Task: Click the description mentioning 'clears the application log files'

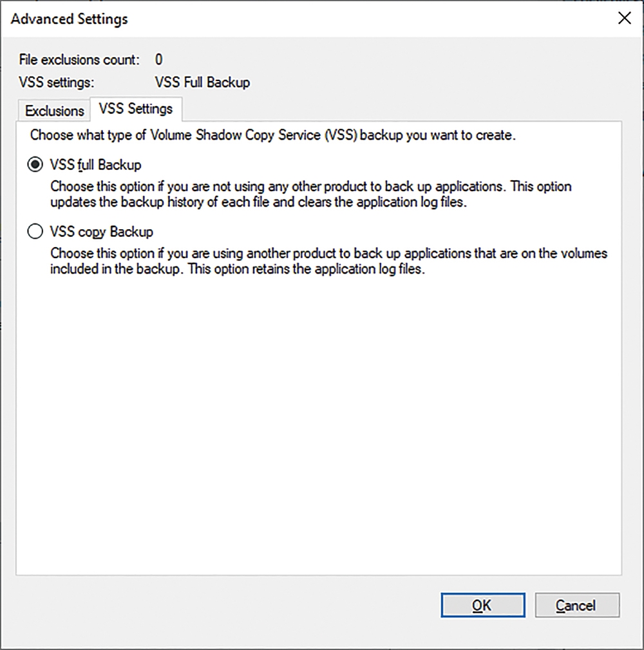Action: click(x=311, y=194)
